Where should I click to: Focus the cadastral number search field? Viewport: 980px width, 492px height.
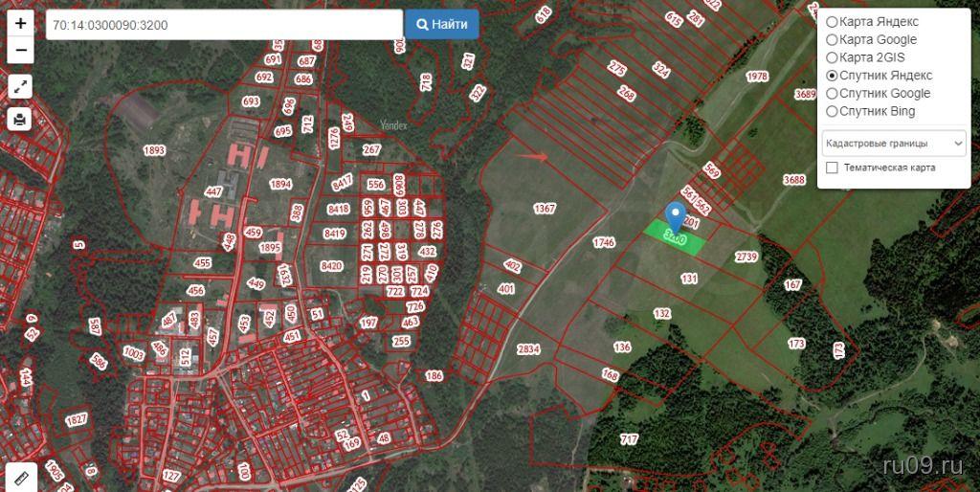tap(222, 24)
